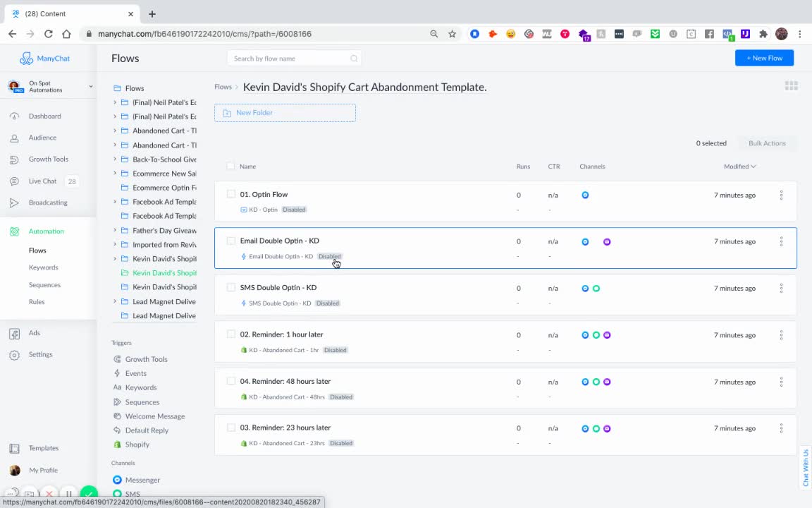Image resolution: width=812 pixels, height=508 pixels.
Task: Bookmark page with the star icon
Action: pos(452,34)
